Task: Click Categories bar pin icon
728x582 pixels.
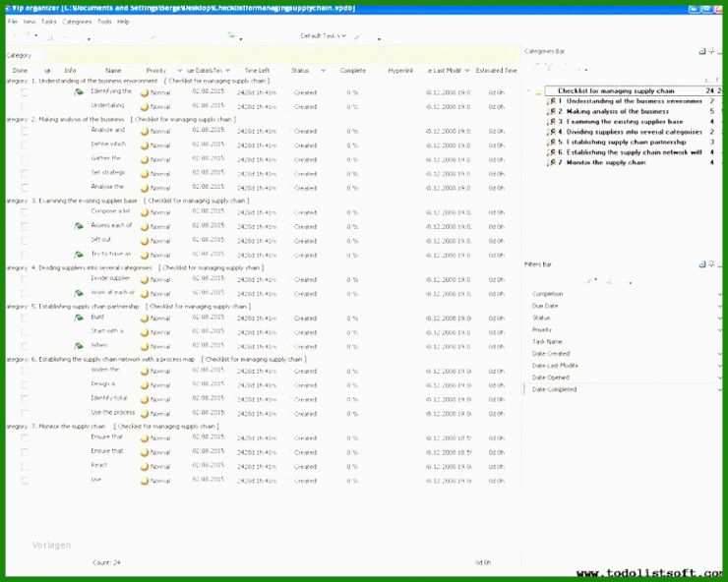Action: pyautogui.click(x=711, y=51)
